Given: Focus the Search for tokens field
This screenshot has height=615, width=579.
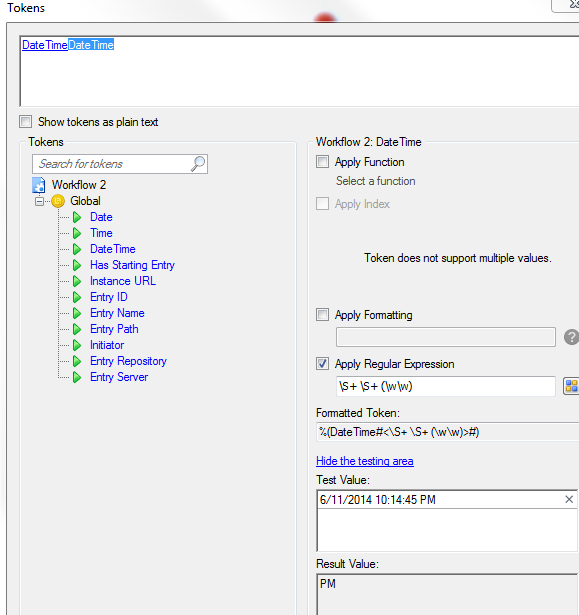Looking at the screenshot, I should tap(111, 164).
